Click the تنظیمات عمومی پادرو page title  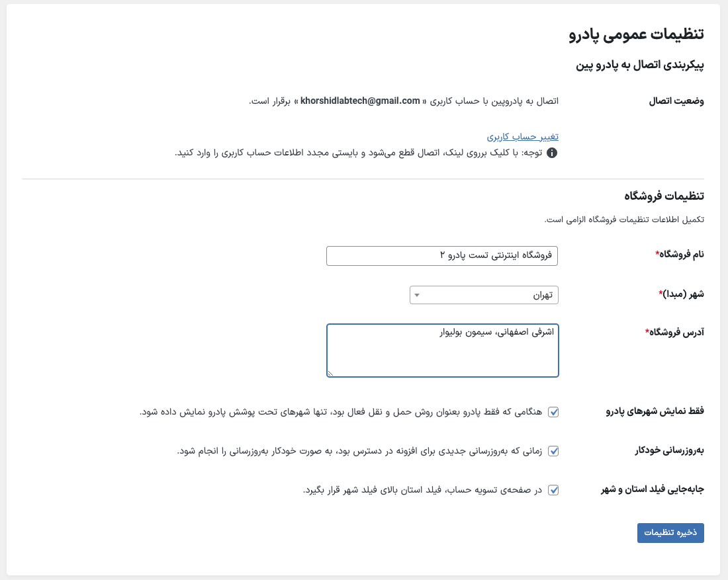(x=637, y=34)
